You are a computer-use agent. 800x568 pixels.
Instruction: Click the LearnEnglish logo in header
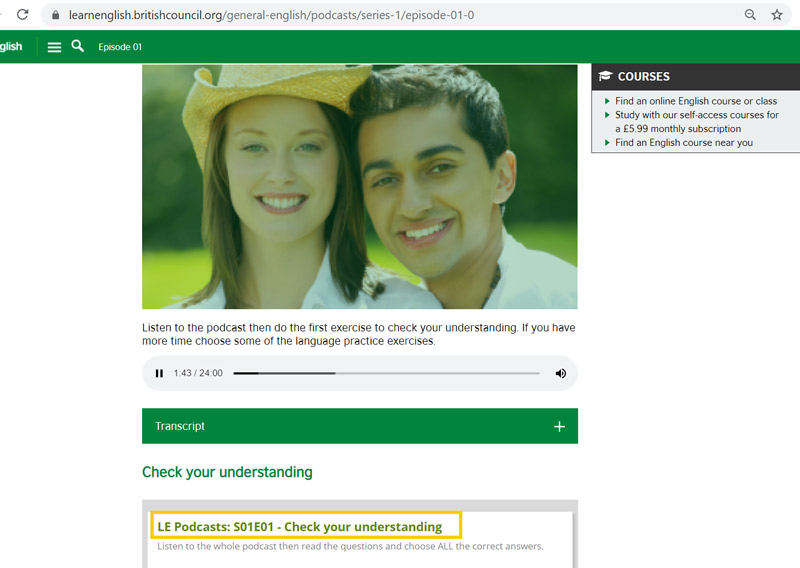click(11, 47)
